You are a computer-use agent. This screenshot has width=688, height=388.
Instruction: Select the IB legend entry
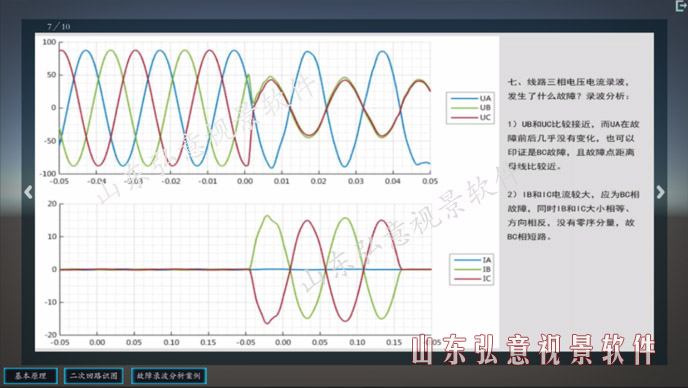tap(472, 269)
